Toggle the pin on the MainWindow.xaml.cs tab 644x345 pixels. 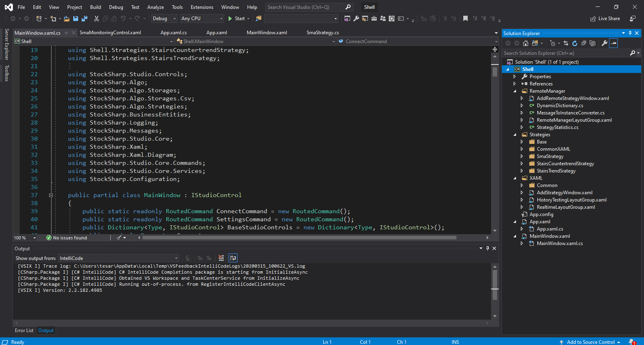click(66, 33)
